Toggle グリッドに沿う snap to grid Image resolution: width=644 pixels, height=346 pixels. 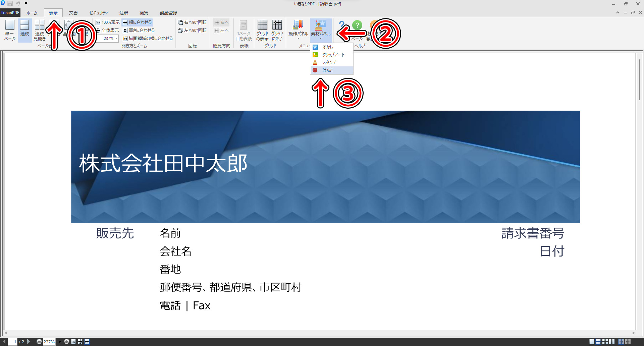(x=277, y=30)
